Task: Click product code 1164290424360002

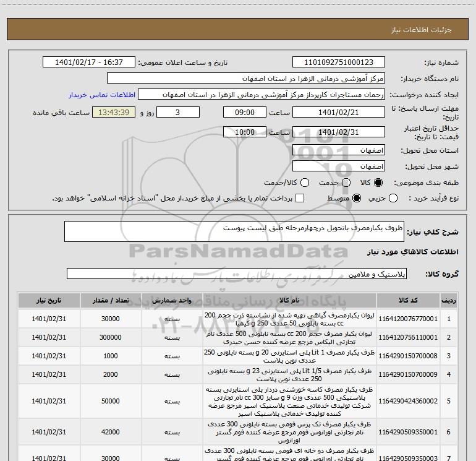Action: (x=408, y=401)
